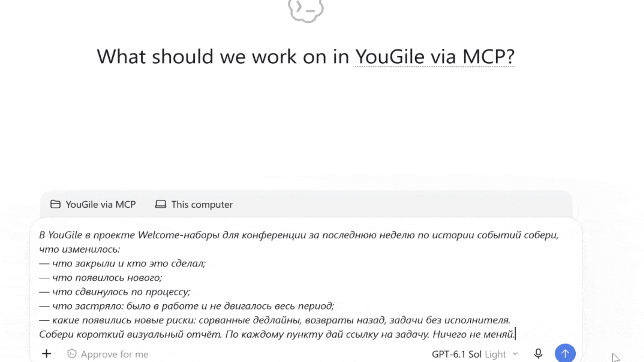Click the Approve for me shield icon
This screenshot has width=644, height=362.
pos(72,353)
